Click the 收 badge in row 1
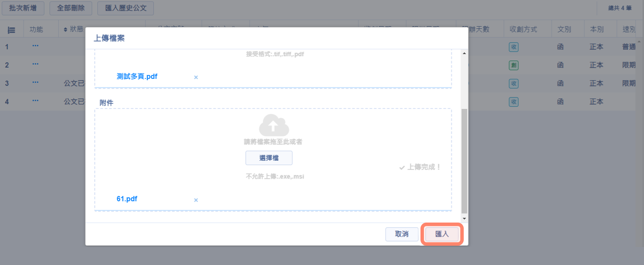The width and height of the screenshot is (644, 265). click(x=513, y=47)
